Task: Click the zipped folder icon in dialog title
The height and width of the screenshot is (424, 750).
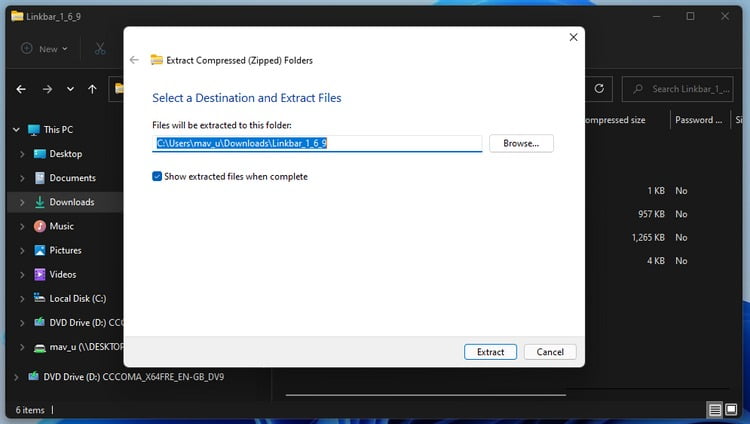Action: pyautogui.click(x=156, y=60)
